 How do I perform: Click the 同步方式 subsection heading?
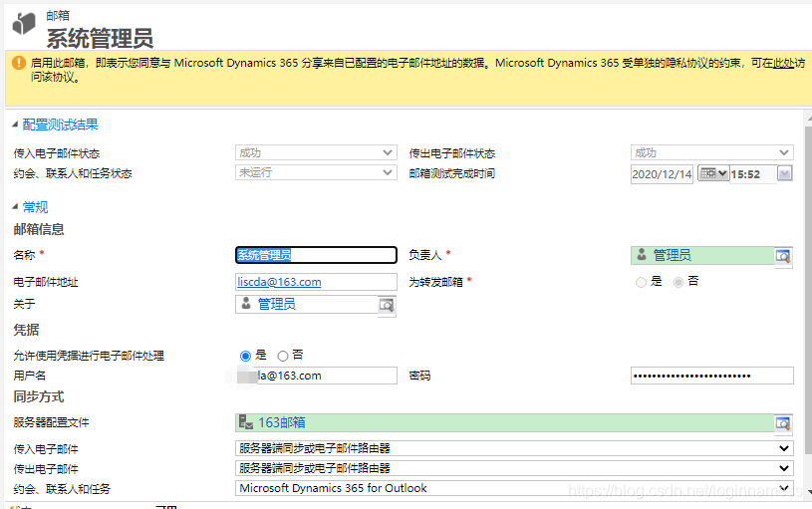coord(39,397)
